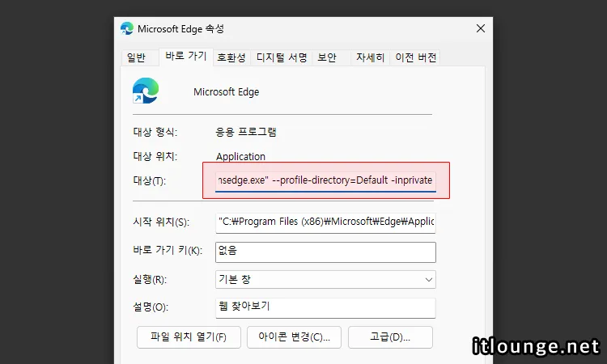This screenshot has width=607, height=364.
Task: Select the 이전 버전 tab
Action: (x=415, y=57)
